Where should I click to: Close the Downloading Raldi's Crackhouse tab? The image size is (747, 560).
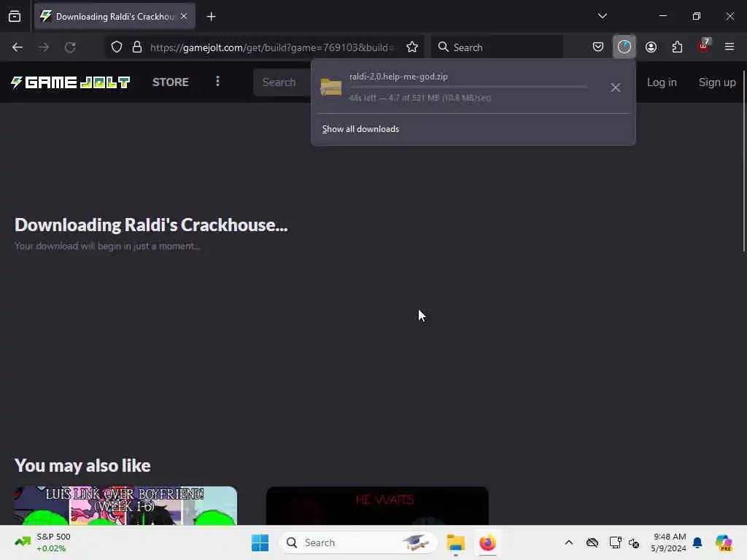tap(184, 16)
